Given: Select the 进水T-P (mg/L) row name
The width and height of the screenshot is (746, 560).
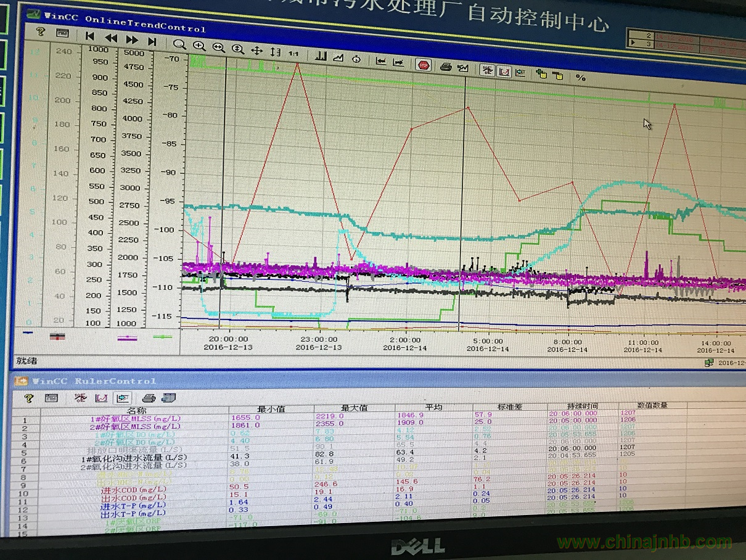Looking at the screenshot, I should pos(133,507).
